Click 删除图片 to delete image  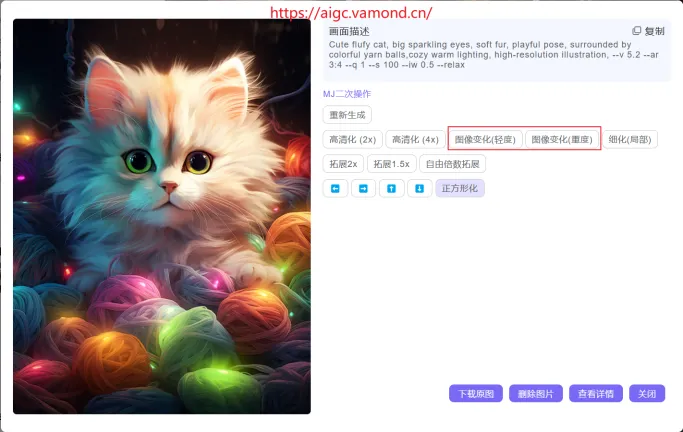coord(536,394)
